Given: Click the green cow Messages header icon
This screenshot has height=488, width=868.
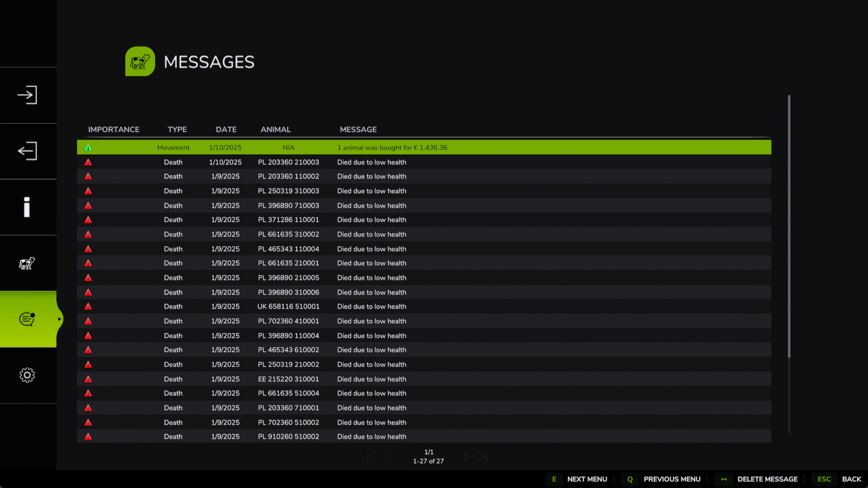Looking at the screenshot, I should tap(140, 62).
